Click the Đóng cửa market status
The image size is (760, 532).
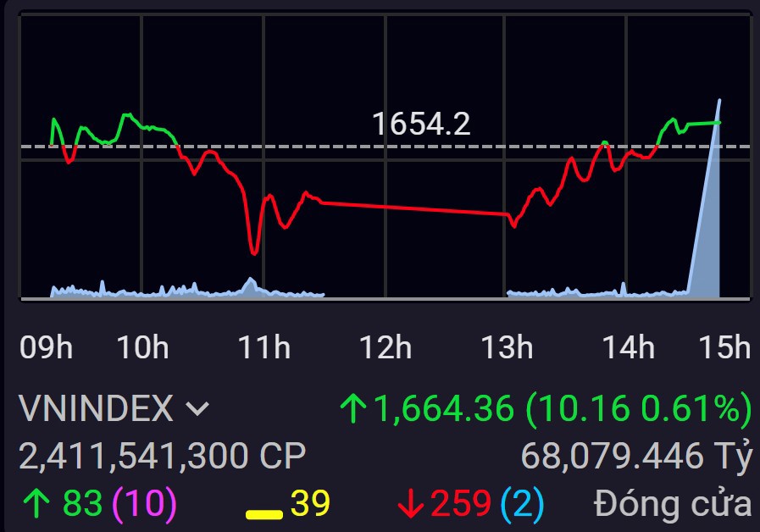pyautogui.click(x=673, y=504)
